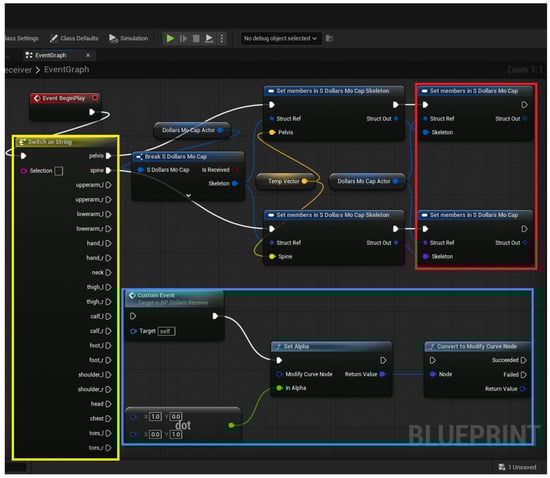Click the EventGraph breadcrumb label
The height and width of the screenshot is (478, 550).
coord(67,69)
